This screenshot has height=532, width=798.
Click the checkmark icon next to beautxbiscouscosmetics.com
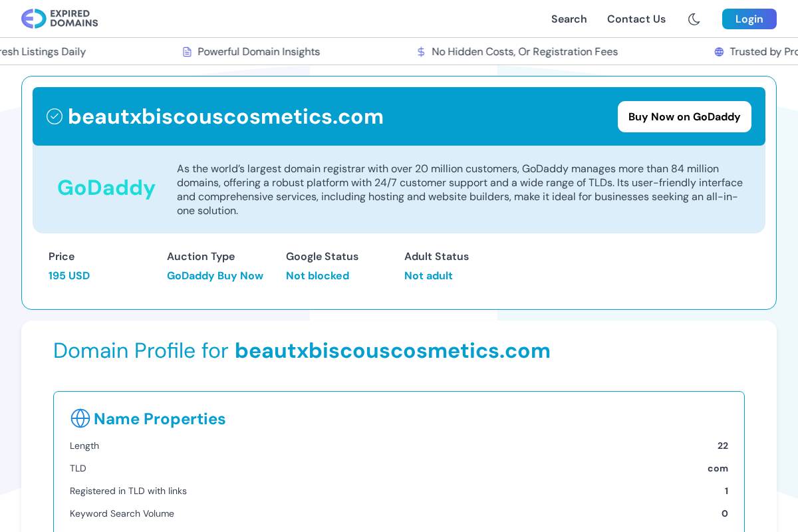55,116
